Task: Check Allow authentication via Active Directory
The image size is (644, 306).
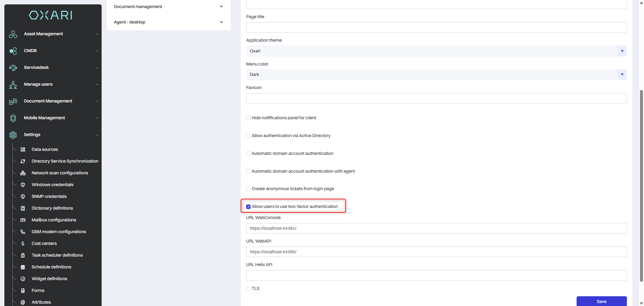Action: tap(249, 136)
